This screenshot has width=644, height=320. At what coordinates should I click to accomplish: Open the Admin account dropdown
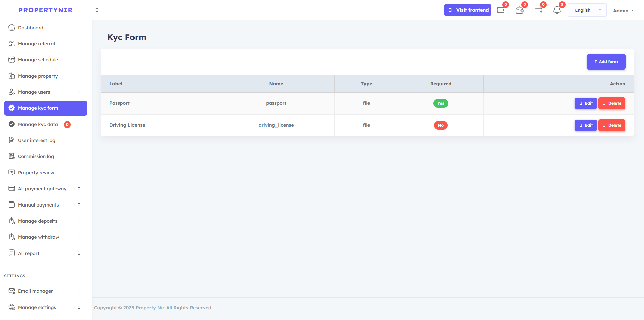click(623, 11)
